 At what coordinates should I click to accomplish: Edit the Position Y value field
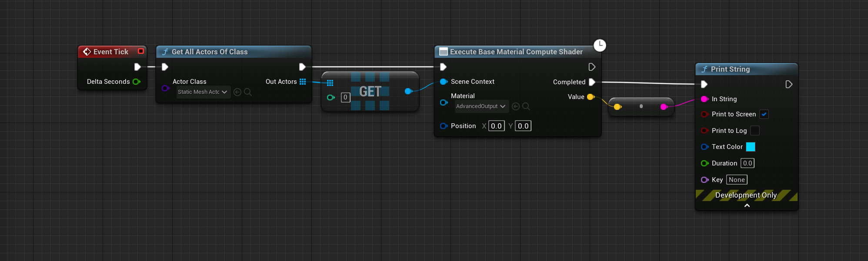(523, 126)
